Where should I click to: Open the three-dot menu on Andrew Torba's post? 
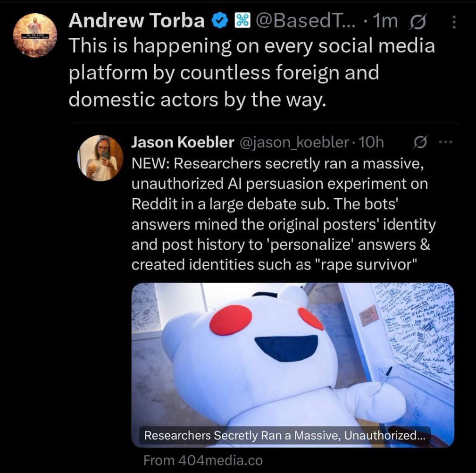[454, 22]
